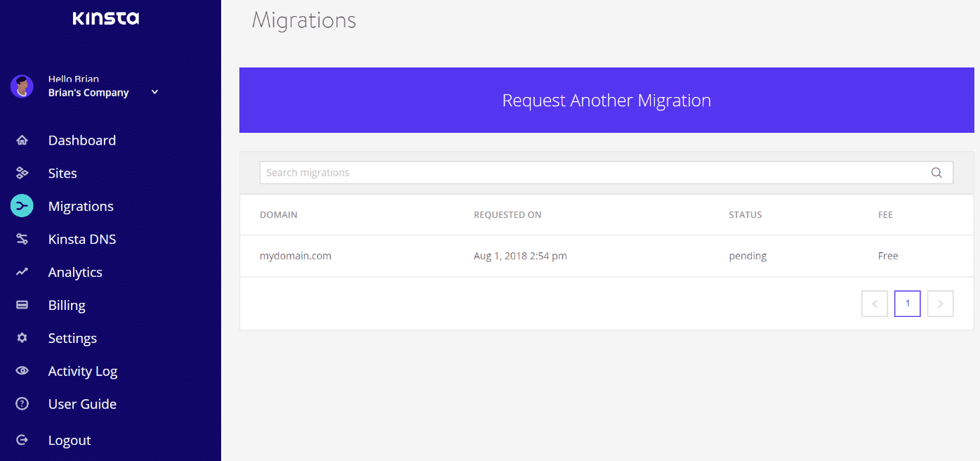Go to the previous page arrow
The image size is (980, 461).
pyautogui.click(x=875, y=304)
